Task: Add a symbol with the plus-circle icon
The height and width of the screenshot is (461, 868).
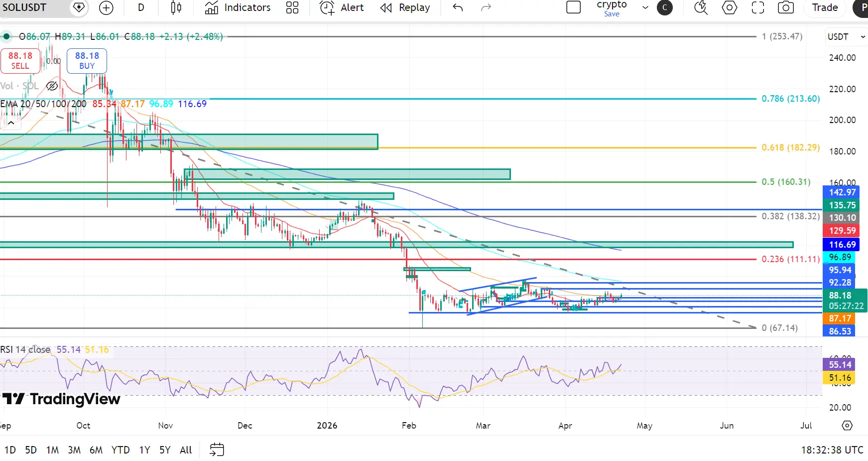Action: tap(106, 7)
